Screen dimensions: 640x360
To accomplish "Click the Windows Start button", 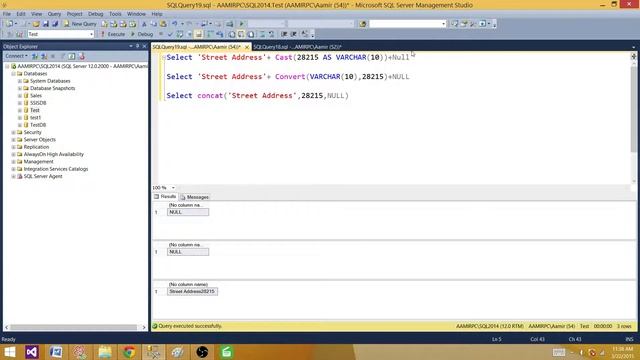I will (9, 352).
